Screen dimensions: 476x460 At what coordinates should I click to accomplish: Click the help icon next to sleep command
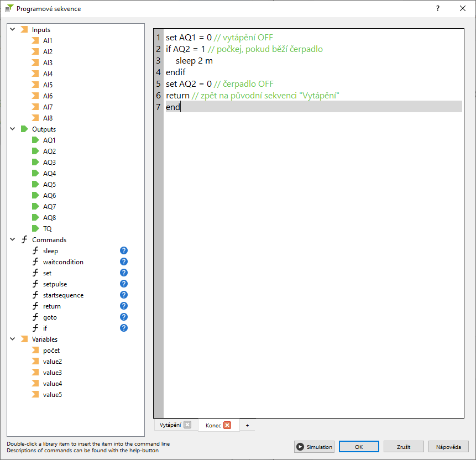point(124,250)
